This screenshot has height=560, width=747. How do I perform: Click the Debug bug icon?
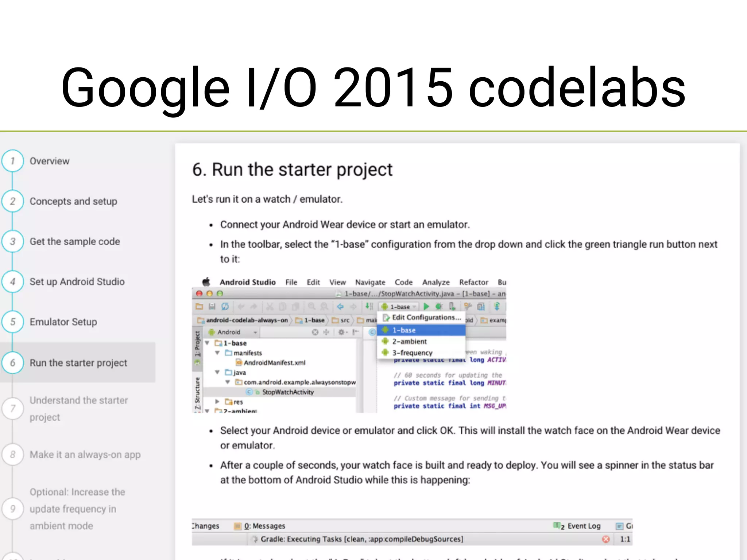(439, 307)
